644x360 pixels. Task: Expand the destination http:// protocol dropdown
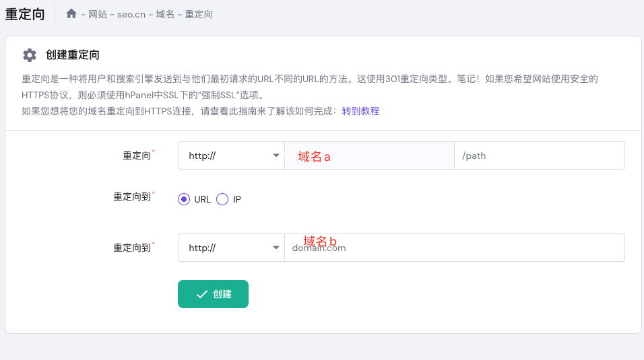pyautogui.click(x=231, y=248)
